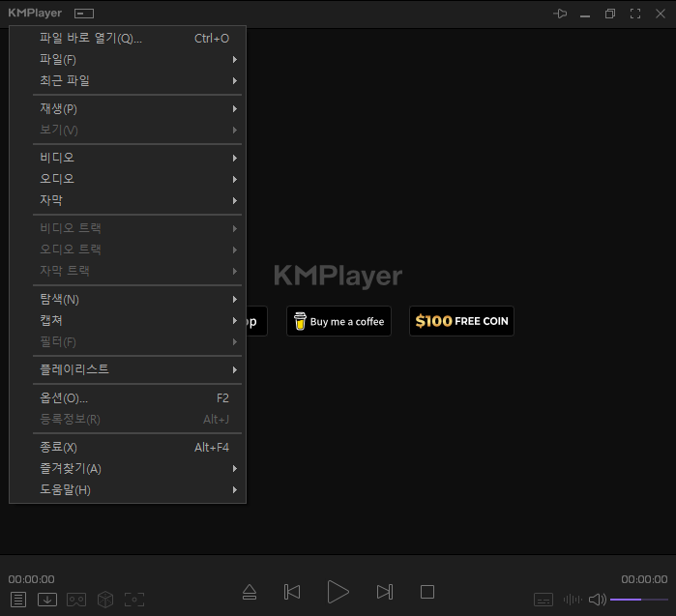
Task: Click the KMPlayer logo in title bar
Action: 35,13
